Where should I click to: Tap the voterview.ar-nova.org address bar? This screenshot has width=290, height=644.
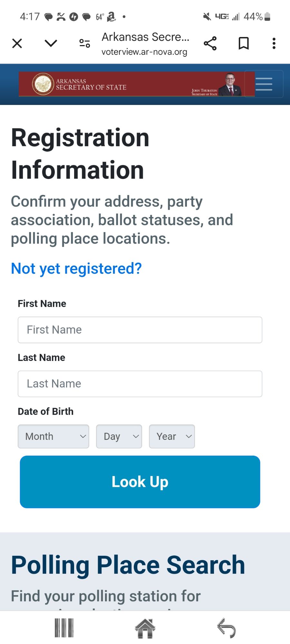point(144,52)
